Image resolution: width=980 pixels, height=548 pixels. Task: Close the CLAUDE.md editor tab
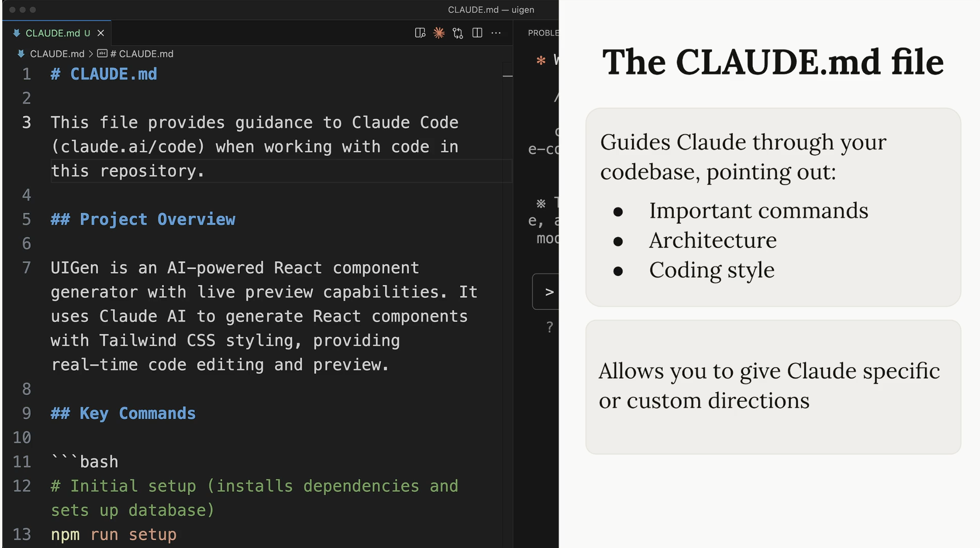point(101,33)
